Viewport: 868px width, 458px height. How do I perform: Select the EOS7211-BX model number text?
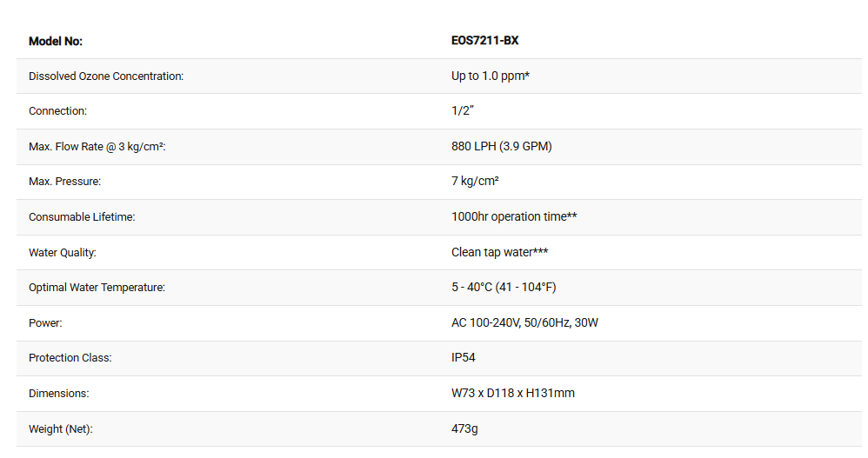(x=484, y=41)
